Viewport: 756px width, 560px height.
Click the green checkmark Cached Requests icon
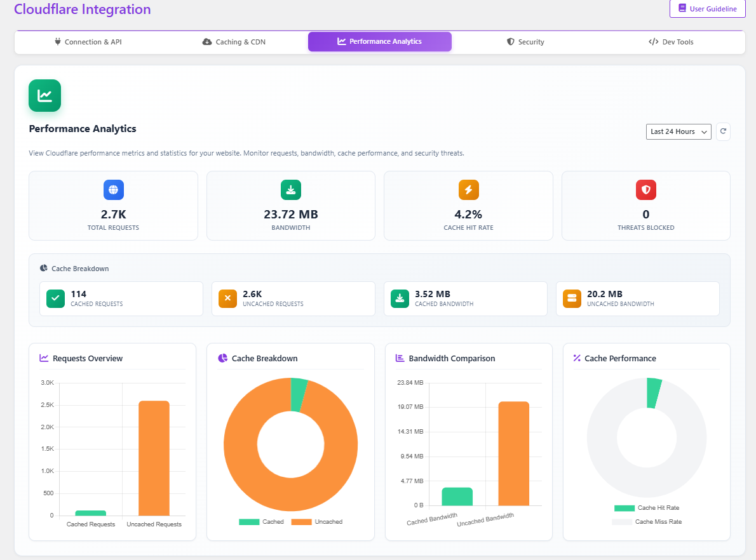[56, 298]
